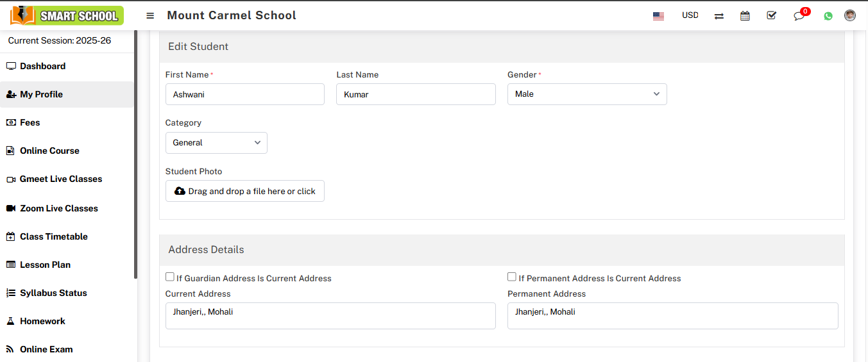
Task: Open the task checklist icon in header
Action: tap(772, 15)
